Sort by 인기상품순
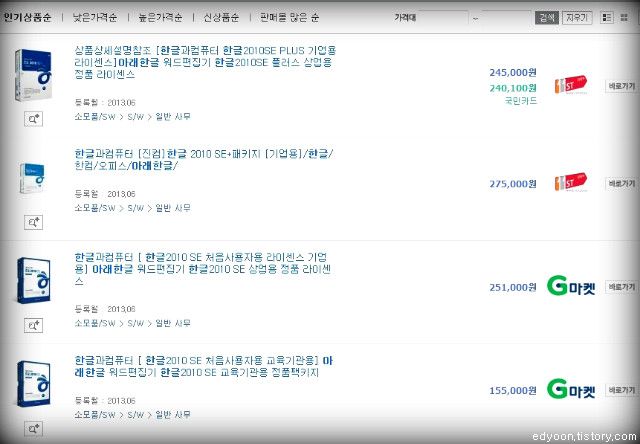Viewport: 640px width, 444px height. [x=28, y=18]
